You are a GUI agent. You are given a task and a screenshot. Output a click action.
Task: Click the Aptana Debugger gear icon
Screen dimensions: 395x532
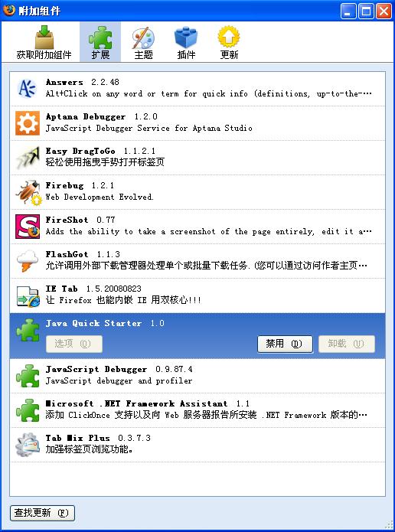(x=28, y=123)
